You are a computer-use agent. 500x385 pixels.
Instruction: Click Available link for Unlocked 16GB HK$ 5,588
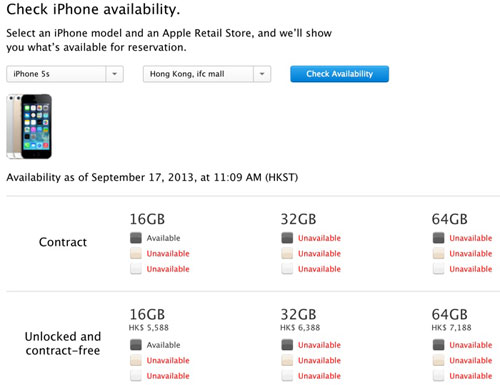click(163, 345)
